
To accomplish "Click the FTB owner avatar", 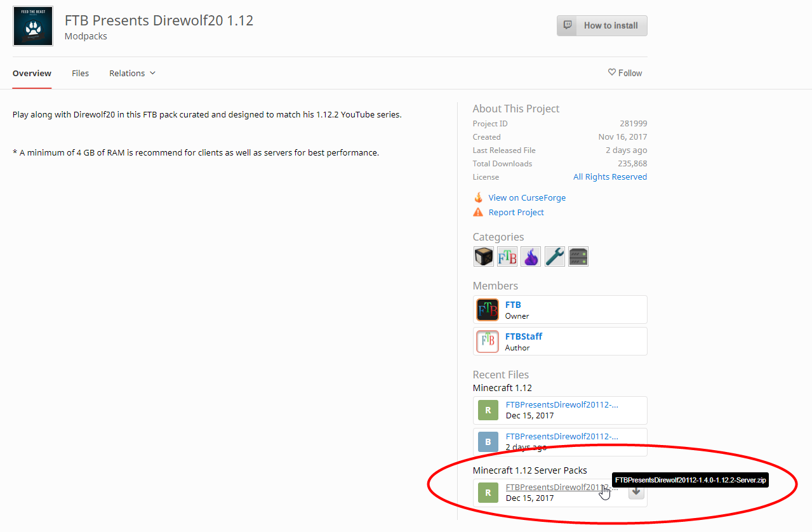I will [487, 309].
